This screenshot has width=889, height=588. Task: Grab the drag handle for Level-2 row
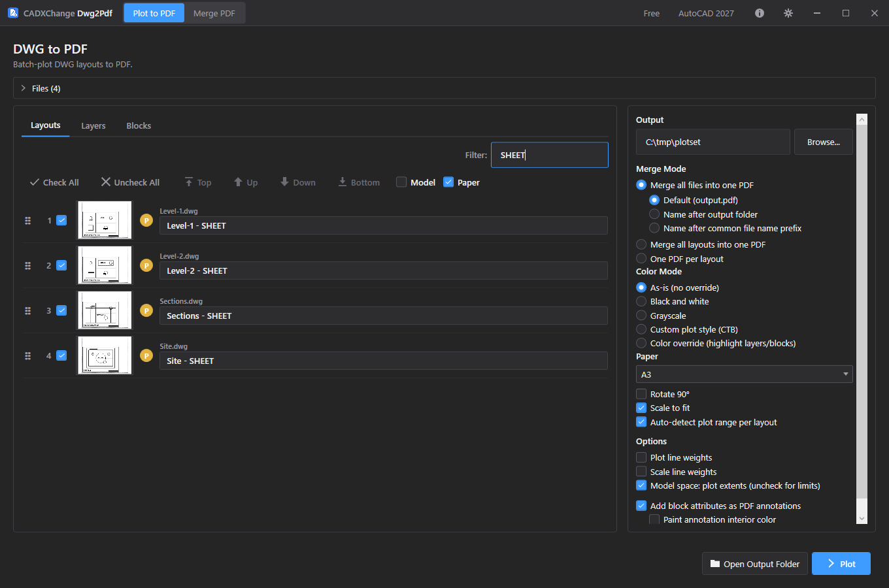coord(28,266)
